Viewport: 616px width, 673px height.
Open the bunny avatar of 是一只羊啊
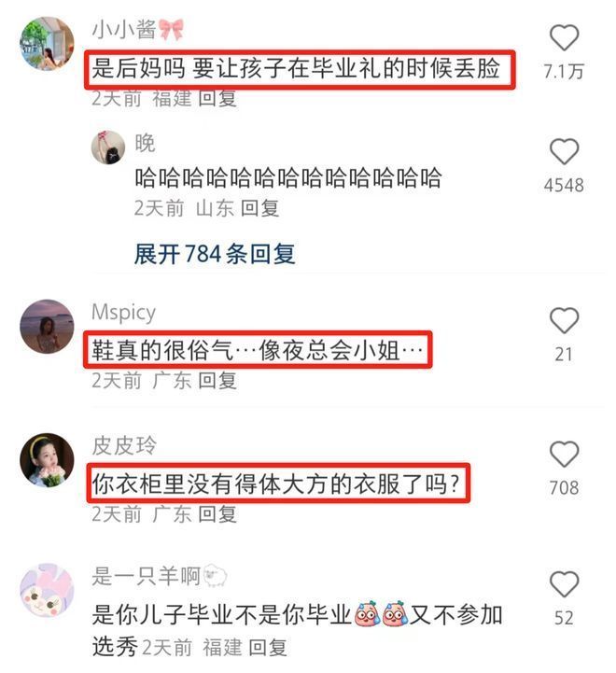(47, 590)
